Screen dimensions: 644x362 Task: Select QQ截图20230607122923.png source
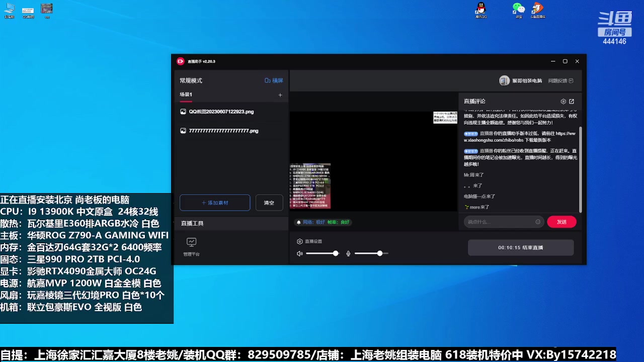(x=221, y=112)
